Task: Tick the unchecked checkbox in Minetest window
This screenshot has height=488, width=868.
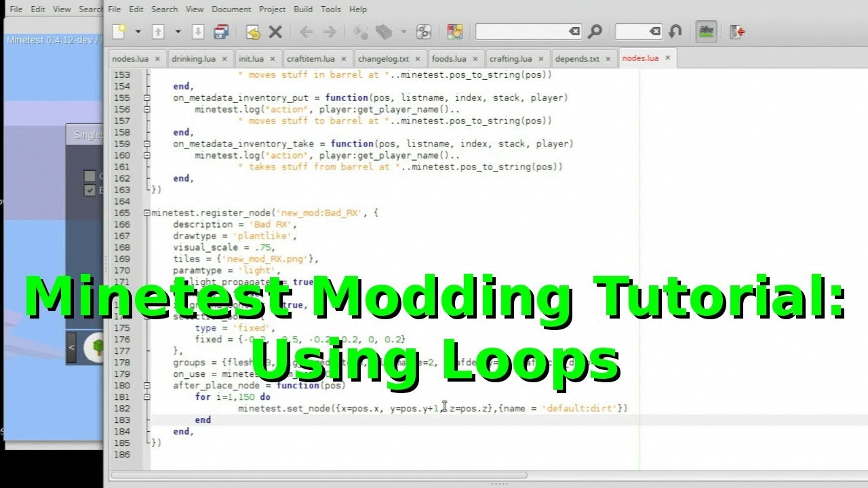Action: (90, 176)
